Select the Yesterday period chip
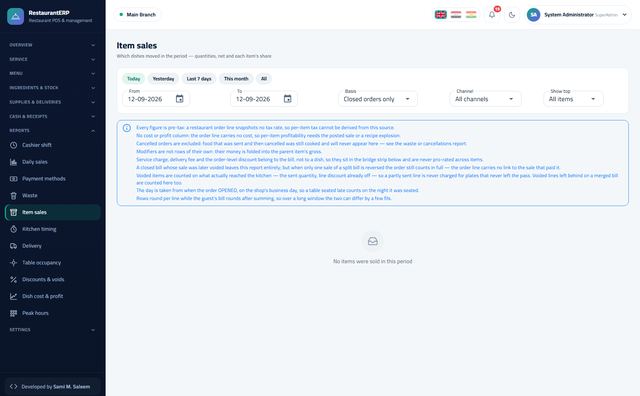The image size is (640, 396). pyautogui.click(x=163, y=79)
